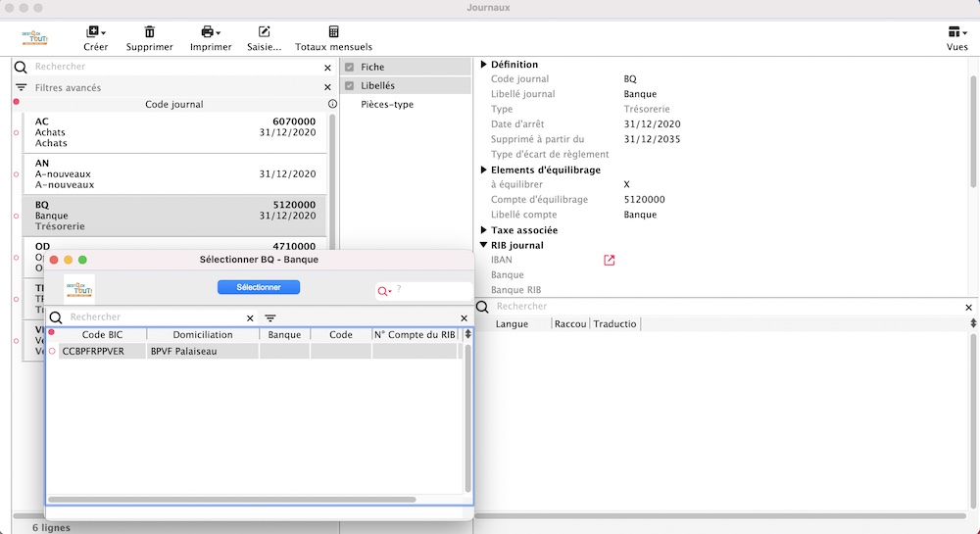Click the Date d'arrêt value 31/12/2020

click(x=652, y=124)
